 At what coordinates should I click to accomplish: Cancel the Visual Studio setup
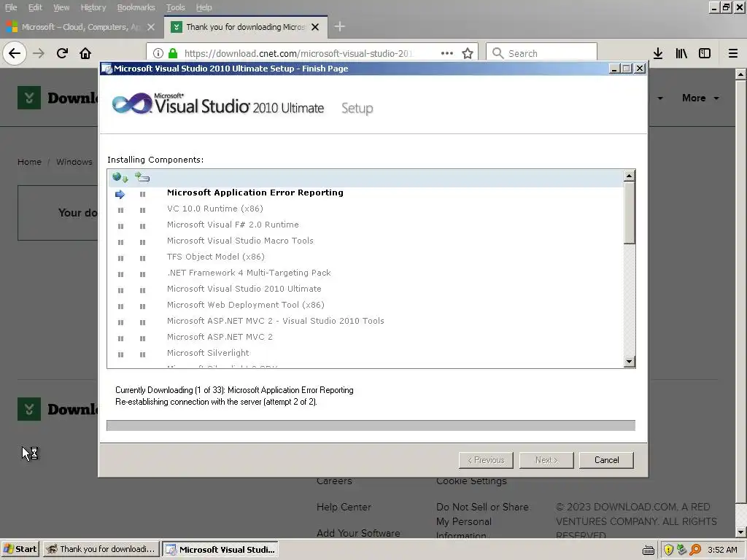(606, 460)
